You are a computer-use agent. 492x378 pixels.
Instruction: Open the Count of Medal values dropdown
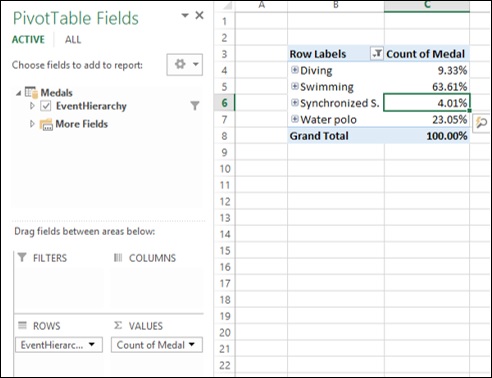192,345
